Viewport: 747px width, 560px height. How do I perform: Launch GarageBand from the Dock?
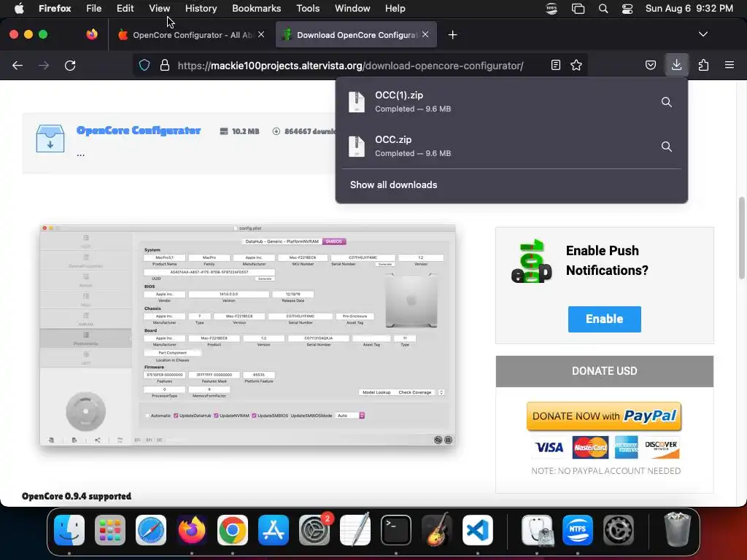(x=437, y=530)
